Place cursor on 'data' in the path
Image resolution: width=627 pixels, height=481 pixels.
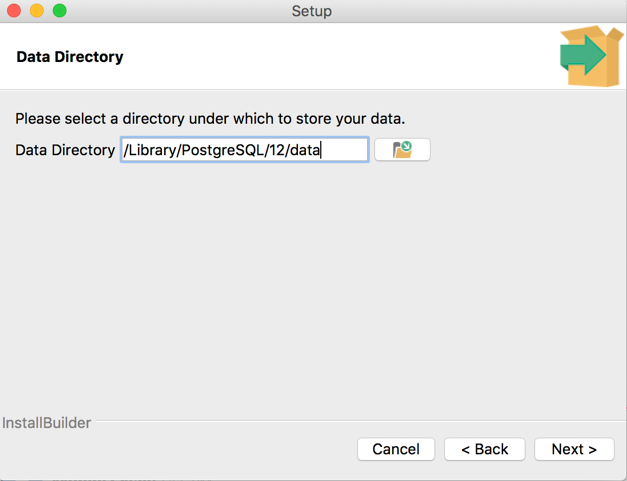click(x=304, y=150)
